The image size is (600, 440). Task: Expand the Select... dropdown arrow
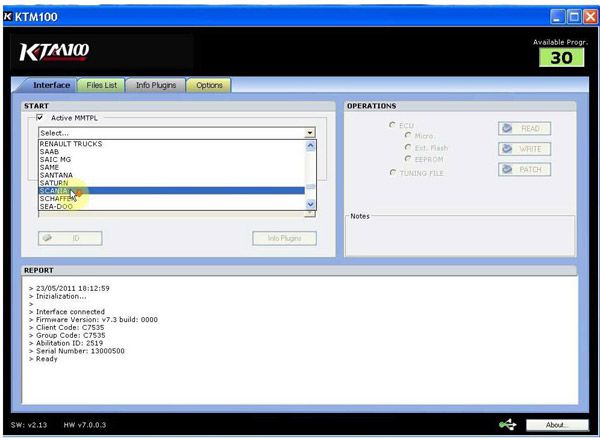pyautogui.click(x=310, y=132)
